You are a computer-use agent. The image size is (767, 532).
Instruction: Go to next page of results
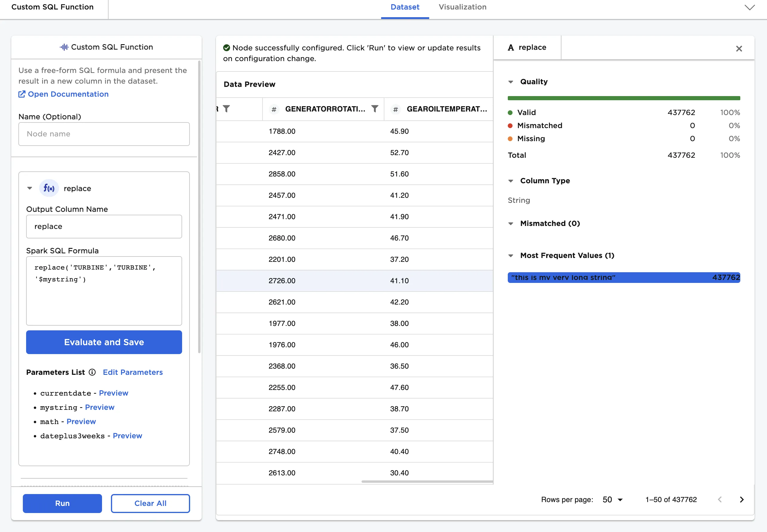pyautogui.click(x=742, y=499)
